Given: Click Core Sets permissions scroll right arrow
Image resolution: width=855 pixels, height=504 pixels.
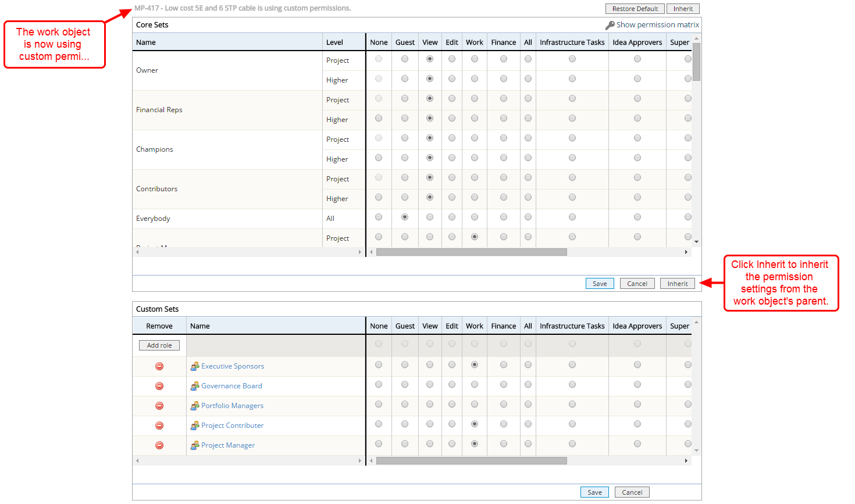Looking at the screenshot, I should (x=686, y=252).
